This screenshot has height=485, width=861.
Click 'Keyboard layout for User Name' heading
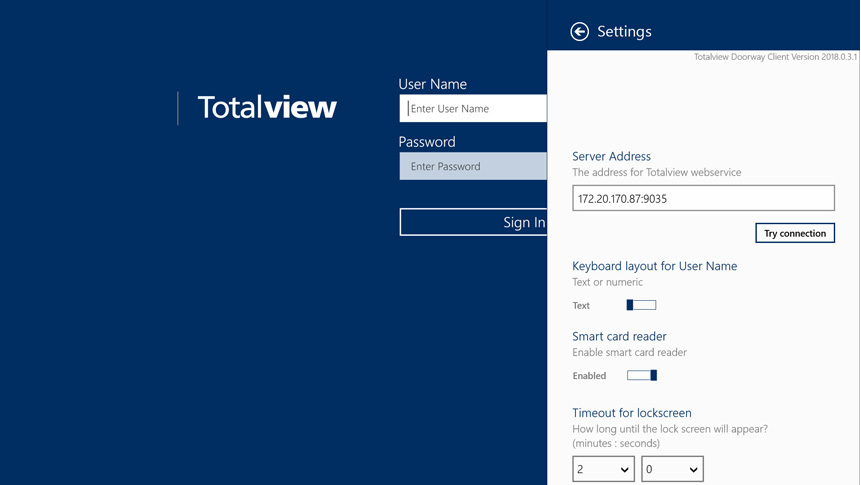(x=655, y=266)
